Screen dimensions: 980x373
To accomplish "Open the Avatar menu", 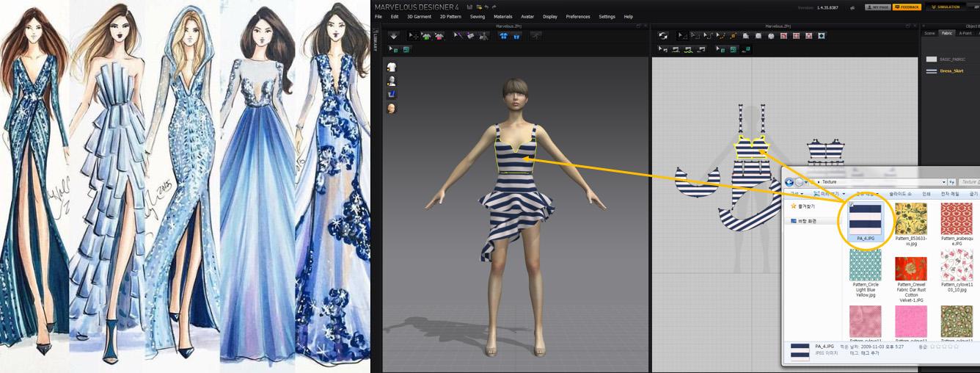I will (527, 16).
